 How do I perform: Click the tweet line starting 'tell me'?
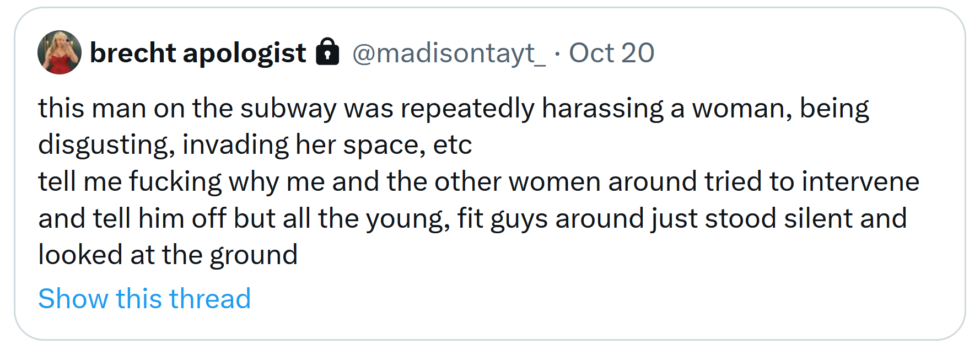point(478,182)
